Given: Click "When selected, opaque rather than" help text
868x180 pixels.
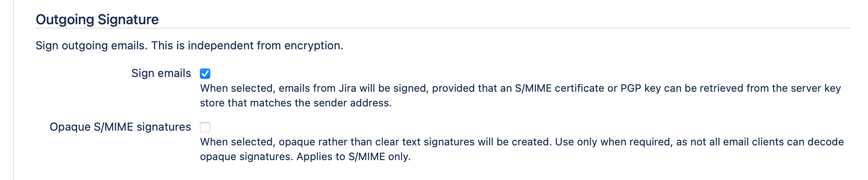Looking at the screenshot, I should pyautogui.click(x=286, y=142).
